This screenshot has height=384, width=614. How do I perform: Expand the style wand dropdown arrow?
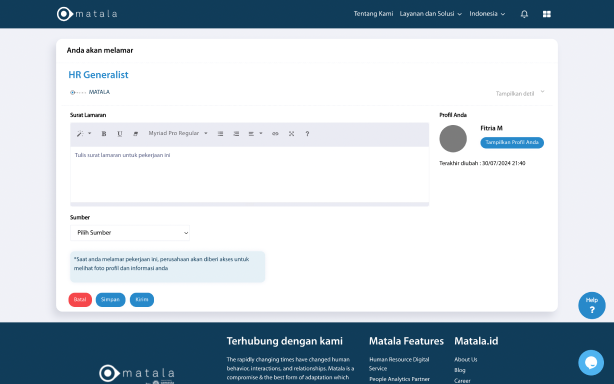(x=90, y=133)
